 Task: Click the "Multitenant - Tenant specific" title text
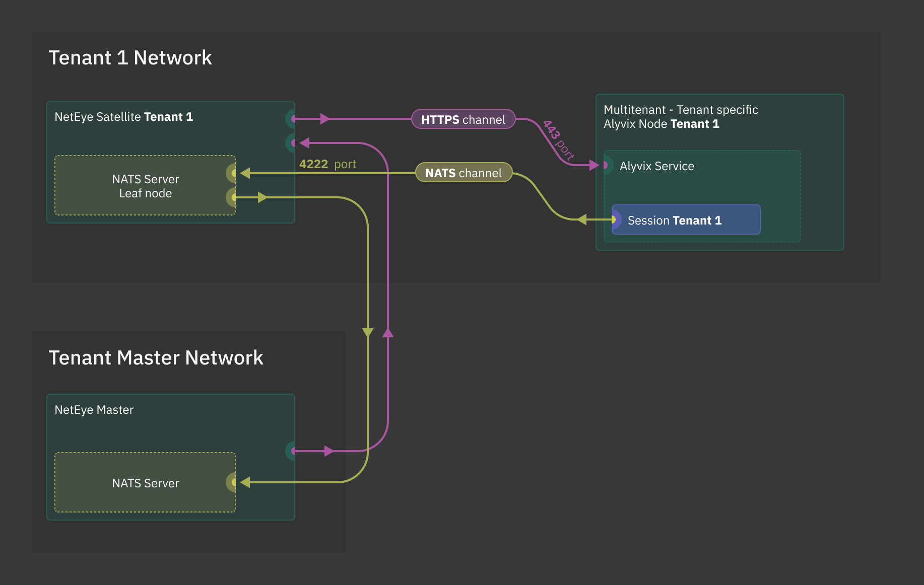[681, 110]
